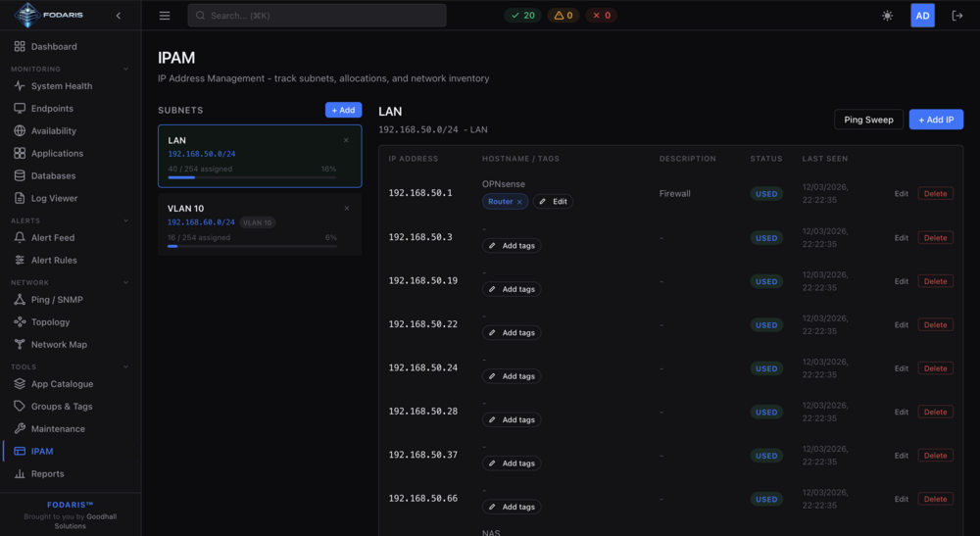980x536 pixels.
Task: Click the VLAN 10 tag badge
Action: coord(258,222)
